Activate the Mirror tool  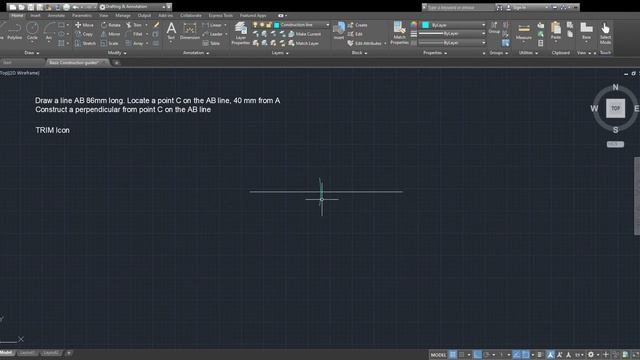click(111, 34)
